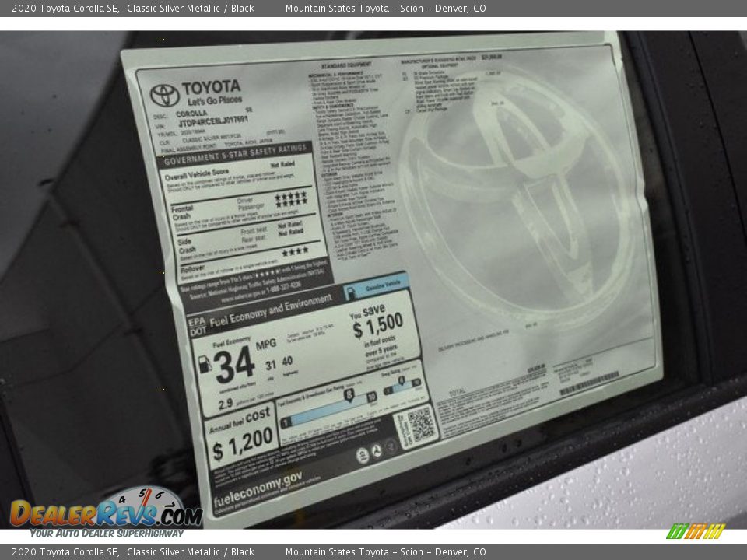Click the top caption '2020 Toyota Corolla SE'
This screenshot has width=747, height=560.
click(x=65, y=8)
